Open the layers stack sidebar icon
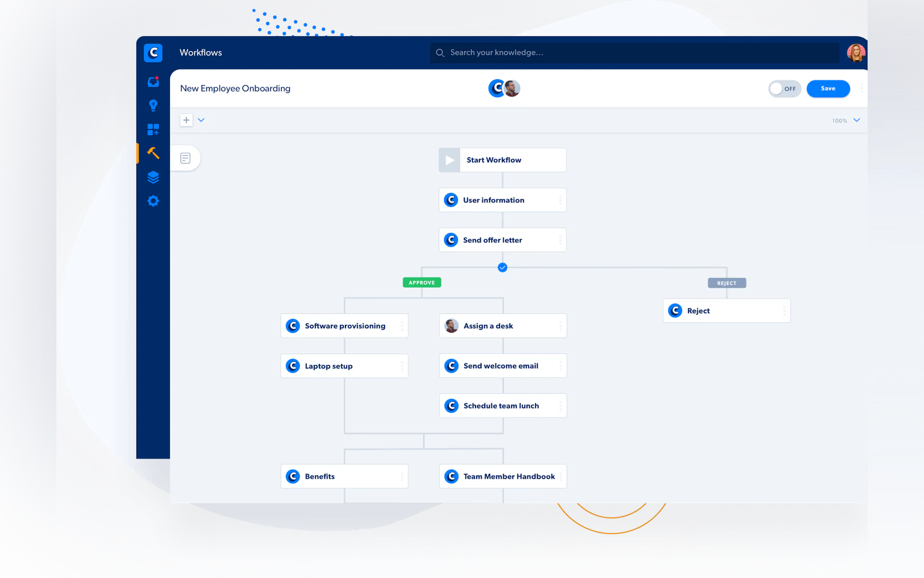 pyautogui.click(x=153, y=177)
